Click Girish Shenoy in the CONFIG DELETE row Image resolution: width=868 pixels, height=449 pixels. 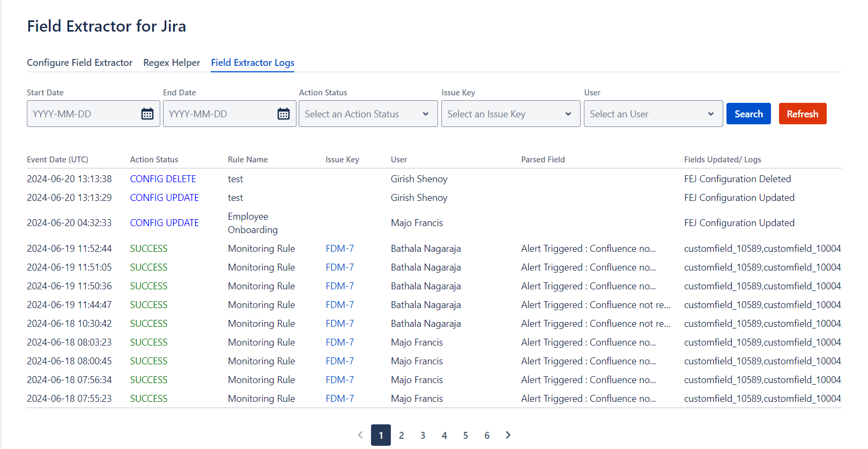[419, 179]
